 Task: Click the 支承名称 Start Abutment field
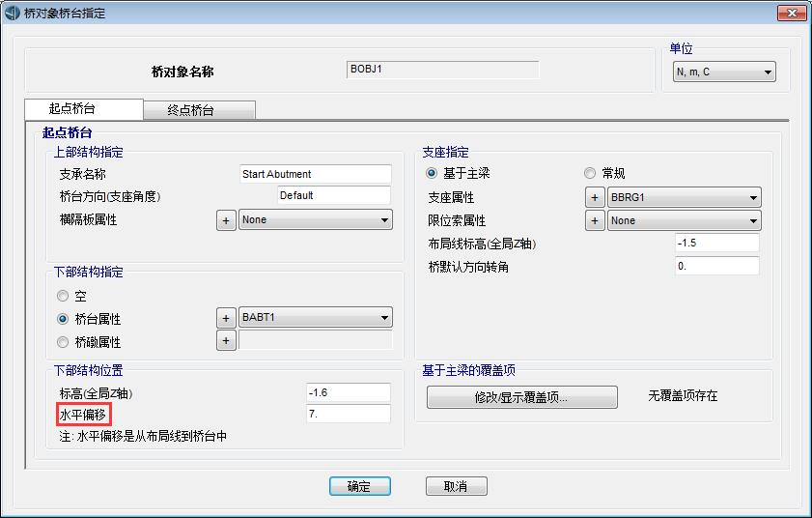pos(315,174)
